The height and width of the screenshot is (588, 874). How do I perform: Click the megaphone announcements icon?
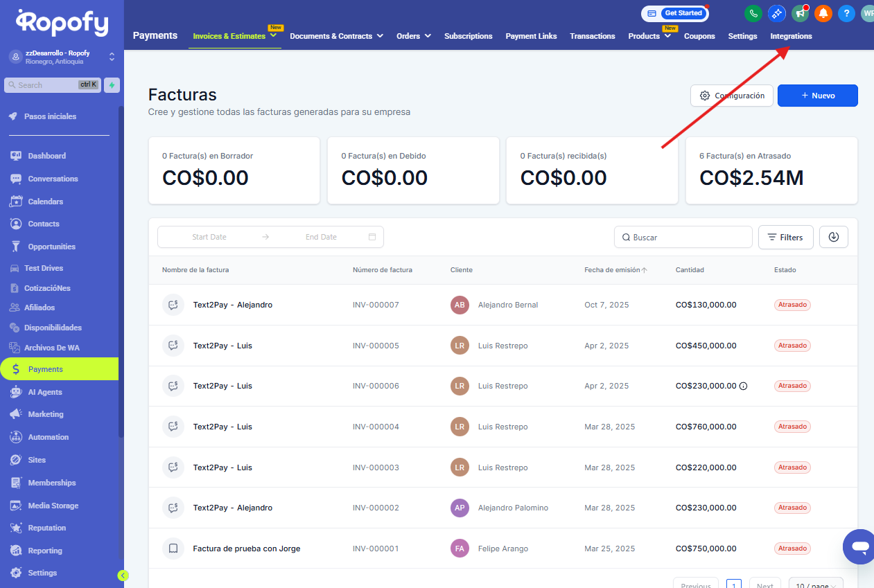tap(800, 13)
